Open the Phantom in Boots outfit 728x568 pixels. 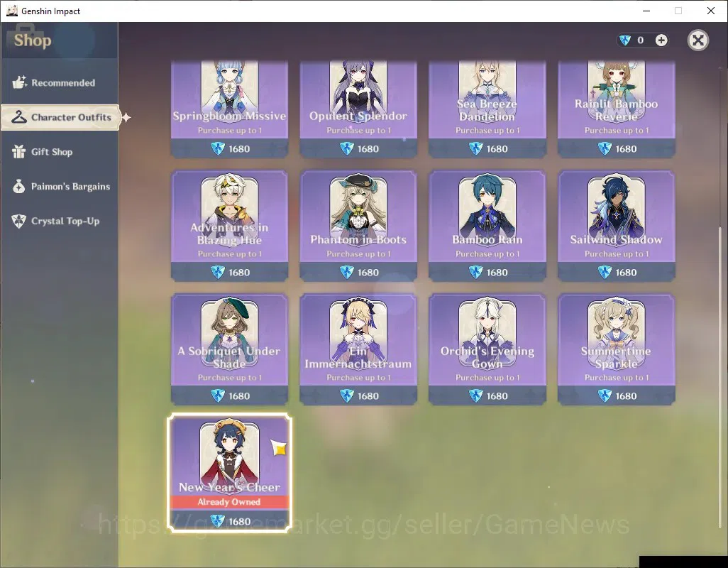point(358,226)
